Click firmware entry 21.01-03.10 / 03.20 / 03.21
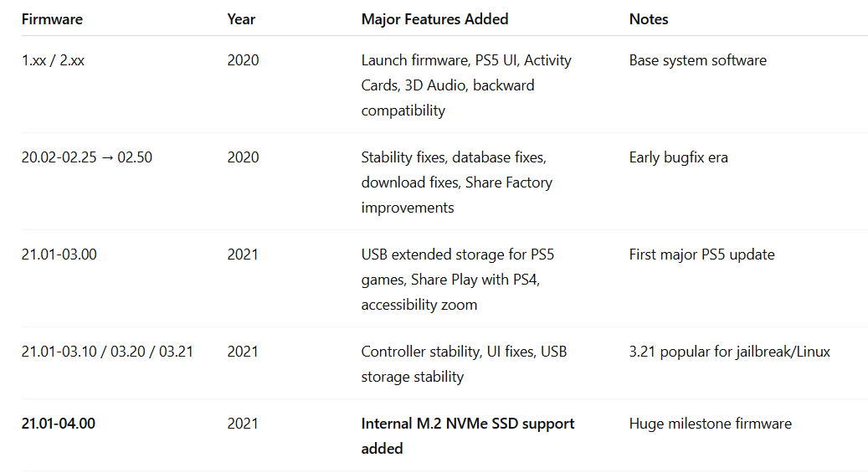 [107, 352]
